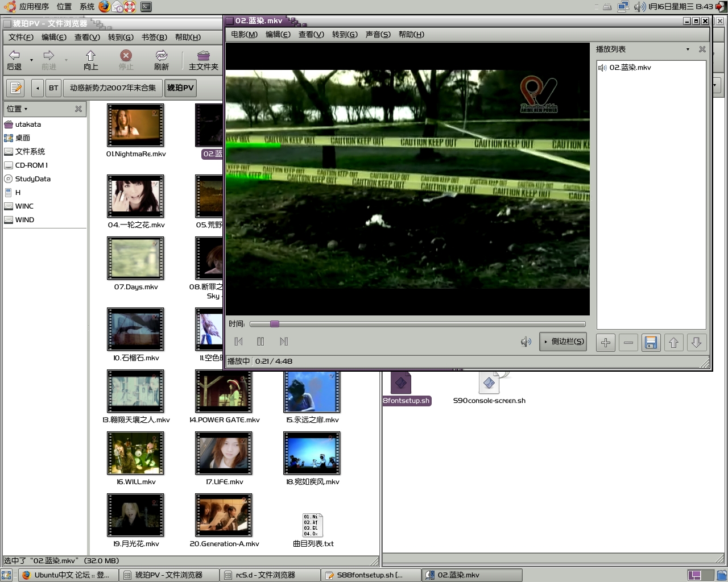Reload the folder with 刷新 icon
Image resolution: width=728 pixels, height=582 pixels.
(162, 56)
